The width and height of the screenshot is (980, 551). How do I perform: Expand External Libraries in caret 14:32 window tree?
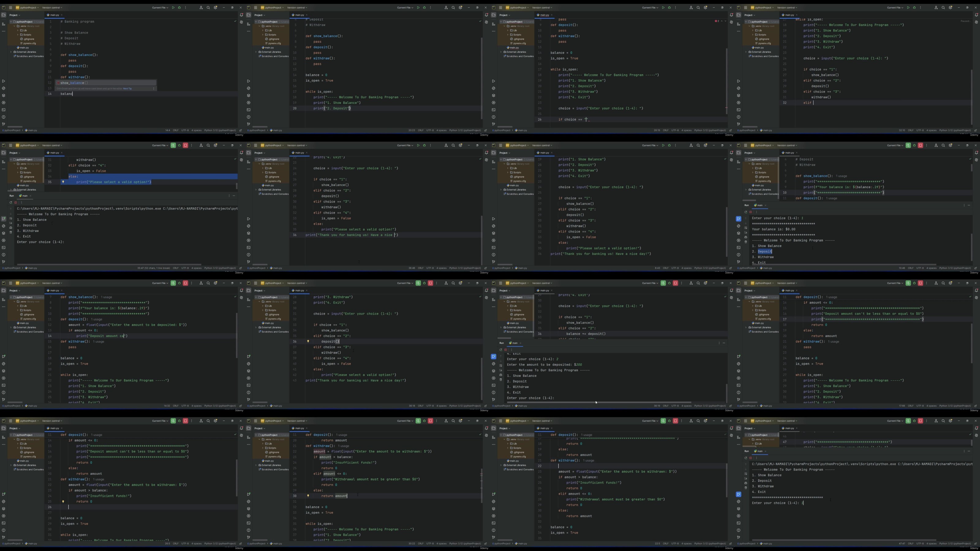[11, 328]
